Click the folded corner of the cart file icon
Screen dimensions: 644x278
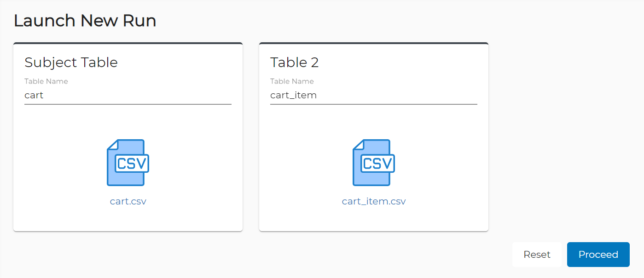point(113,145)
